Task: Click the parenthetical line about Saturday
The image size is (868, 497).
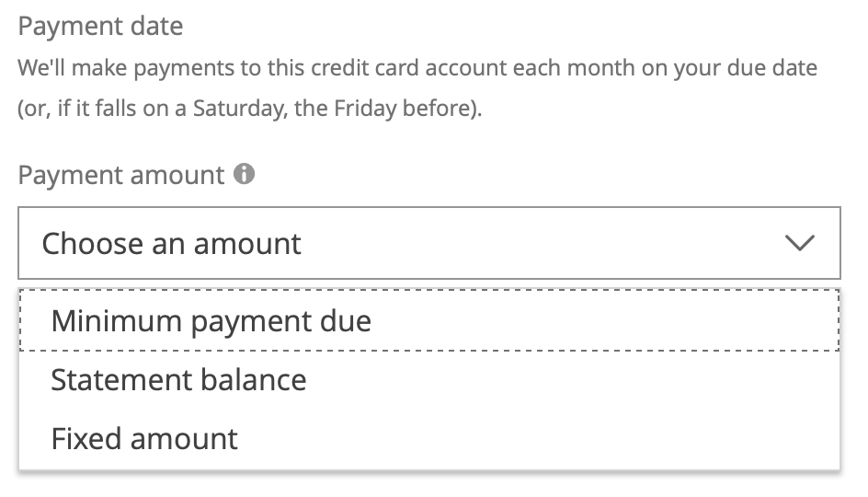Action: coord(249,110)
